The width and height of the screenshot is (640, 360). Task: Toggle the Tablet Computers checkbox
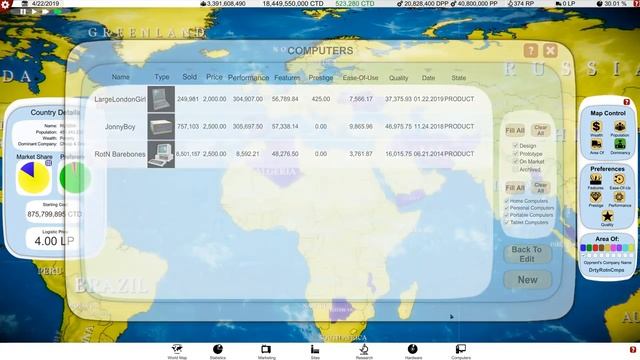507,222
